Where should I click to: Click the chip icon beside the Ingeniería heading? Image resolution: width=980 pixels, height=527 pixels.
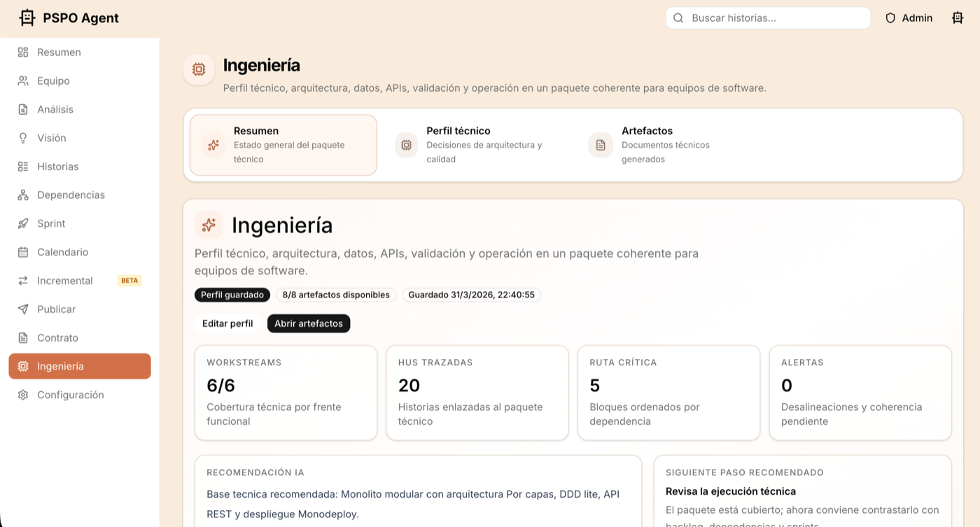198,69
